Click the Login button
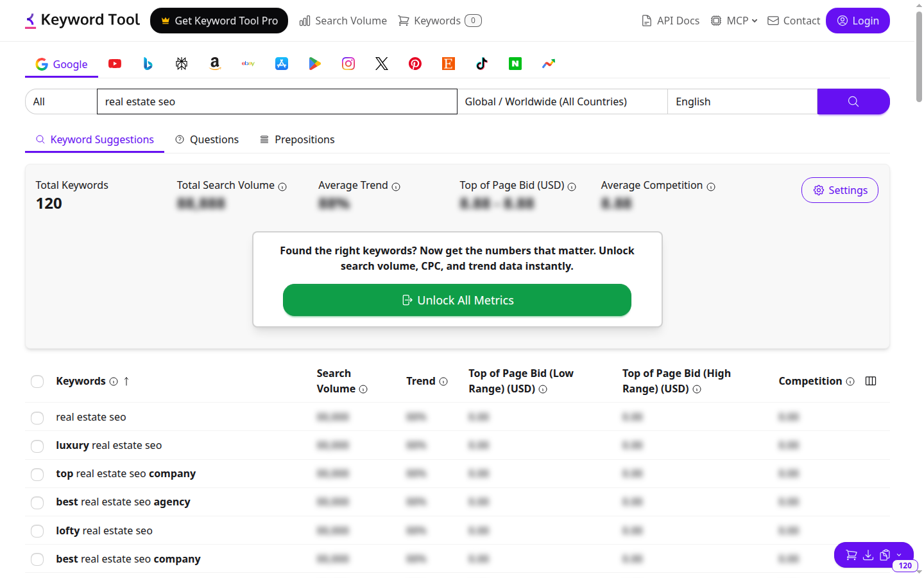This screenshot has width=924, height=578. (x=858, y=21)
